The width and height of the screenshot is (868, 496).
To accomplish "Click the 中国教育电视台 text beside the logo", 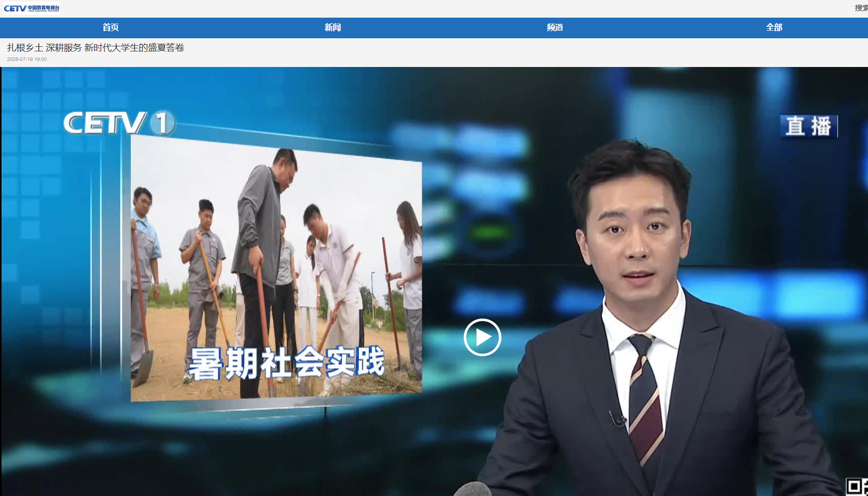I will (43, 8).
